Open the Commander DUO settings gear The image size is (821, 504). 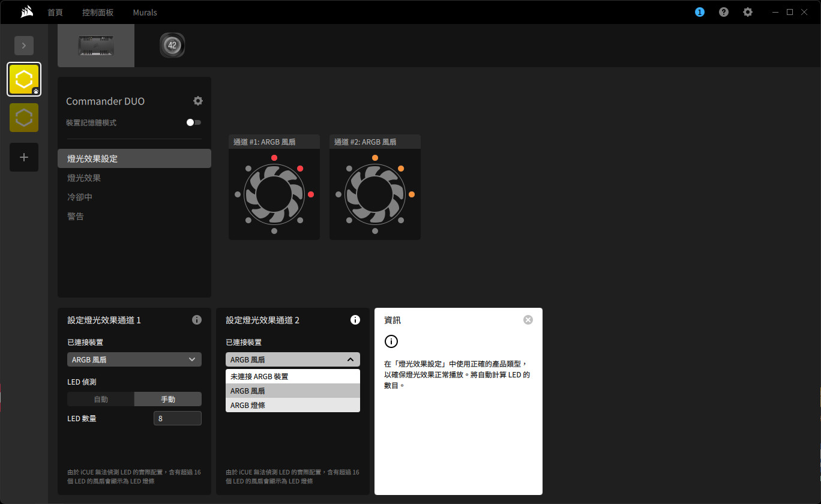tap(198, 101)
